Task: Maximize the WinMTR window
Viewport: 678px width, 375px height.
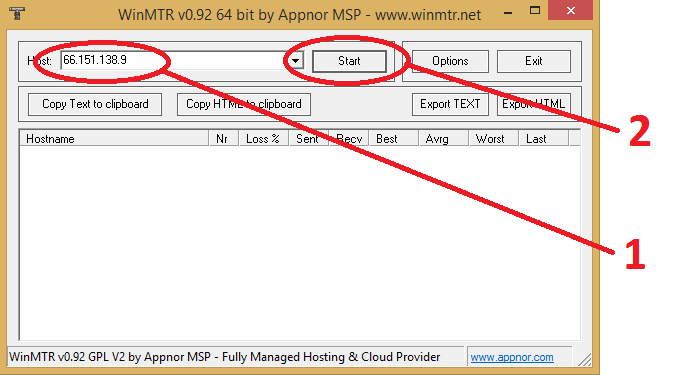Action: pyautogui.click(x=535, y=11)
